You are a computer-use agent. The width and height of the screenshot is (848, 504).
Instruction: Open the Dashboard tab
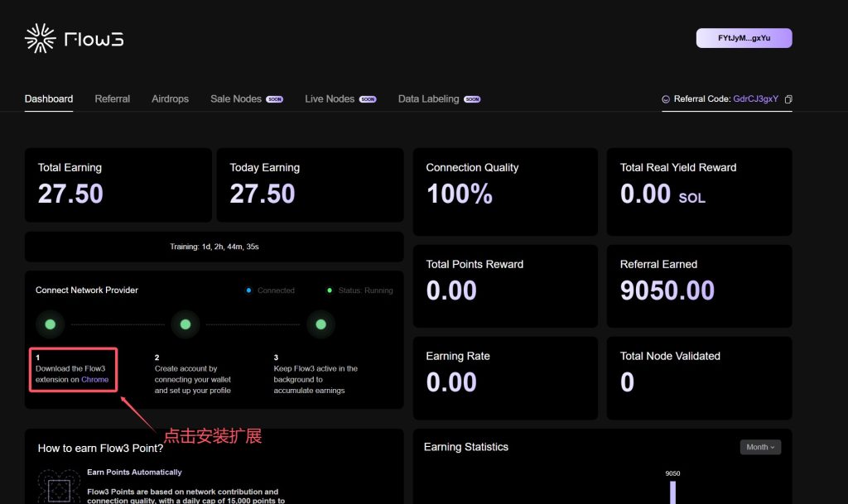[x=49, y=98]
